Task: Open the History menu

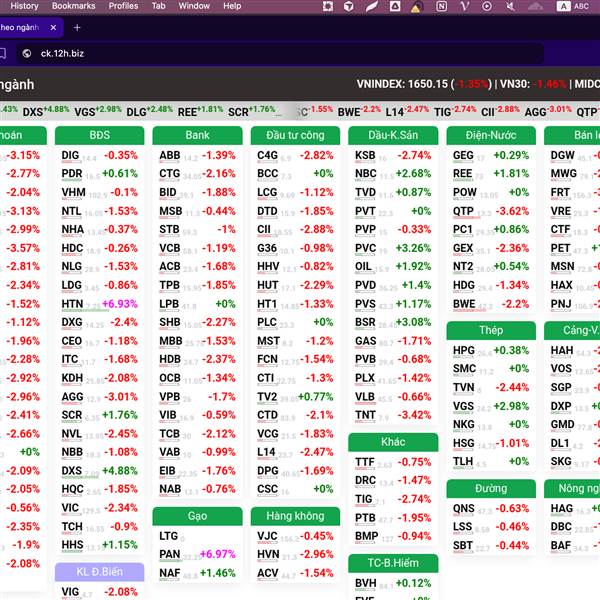Action: click(24, 6)
